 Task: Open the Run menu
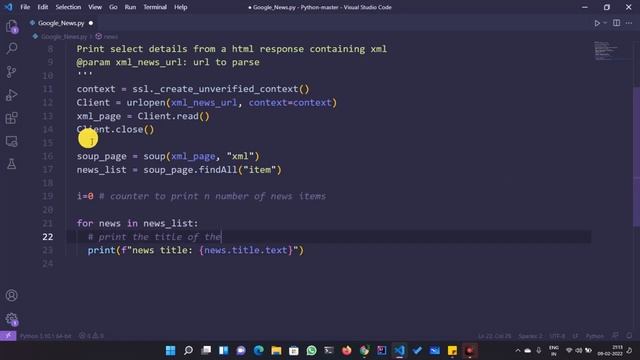point(130,7)
